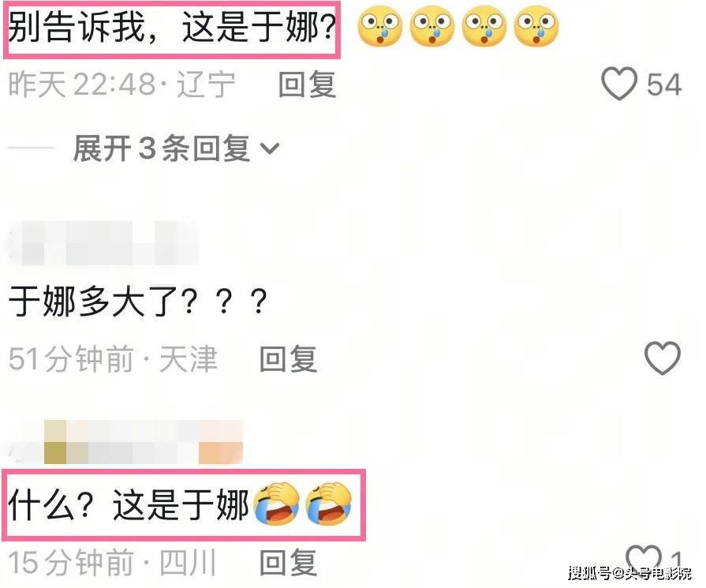Click the last shocked emoji in top comment
Image resolution: width=706 pixels, height=588 pixels.
[536, 26]
